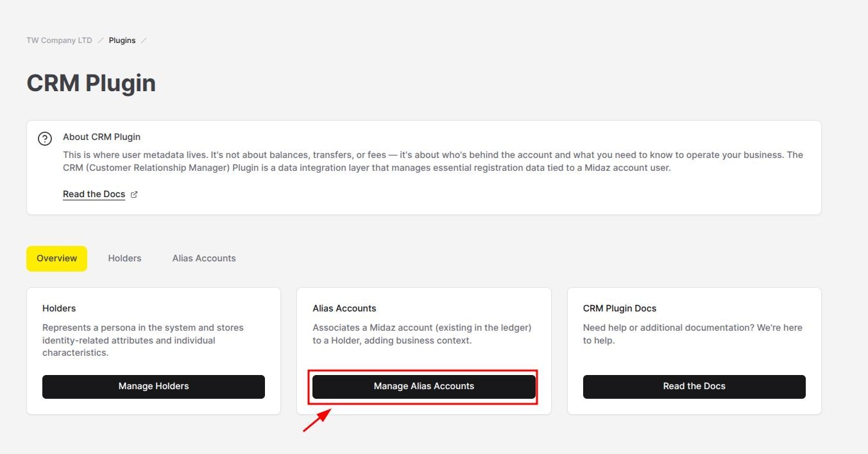This screenshot has height=454, width=868.
Task: Click the 'Associates a Midaz account' description
Action: [x=422, y=334]
